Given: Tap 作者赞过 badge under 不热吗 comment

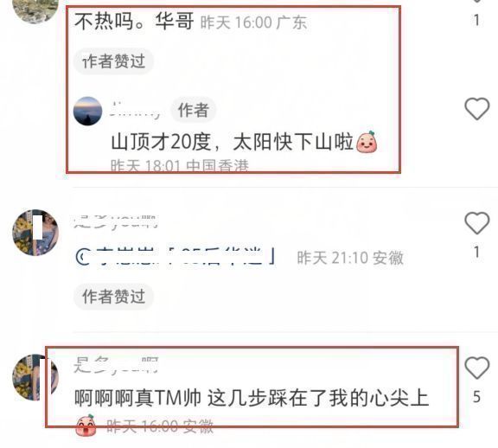Looking at the screenshot, I should tap(114, 61).
